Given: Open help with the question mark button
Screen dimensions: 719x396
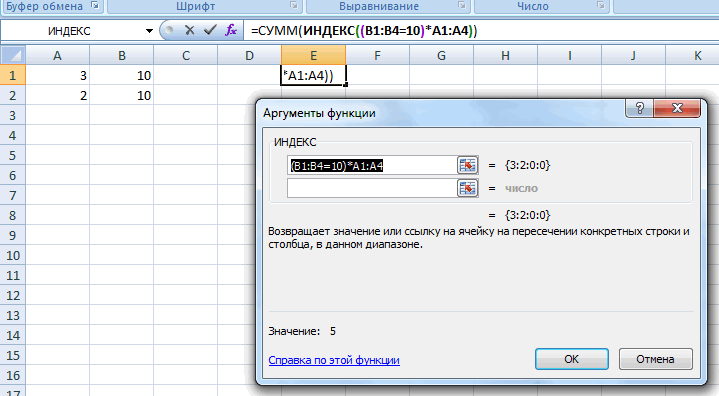Looking at the screenshot, I should coord(639,108).
